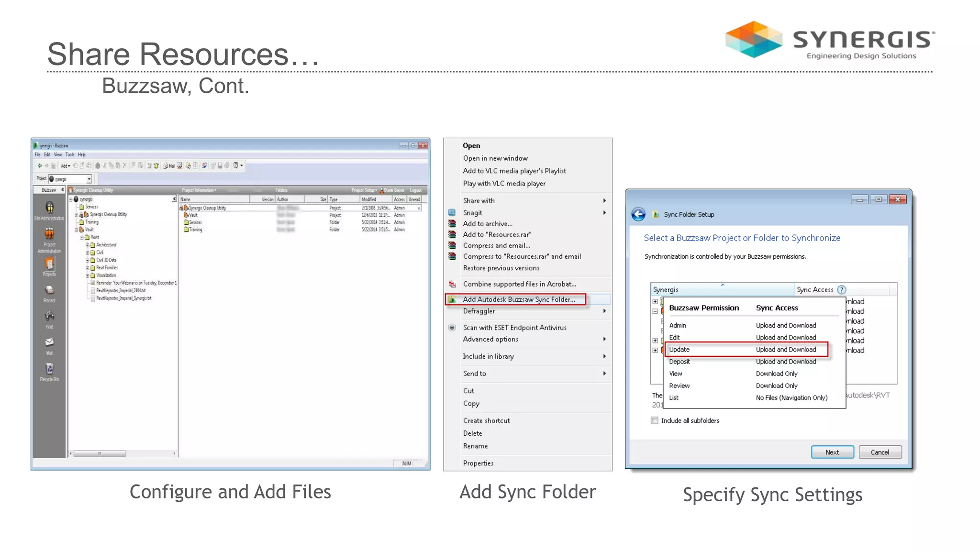
Task: Open the Tools menu in Buzzsaw
Action: pyautogui.click(x=70, y=155)
